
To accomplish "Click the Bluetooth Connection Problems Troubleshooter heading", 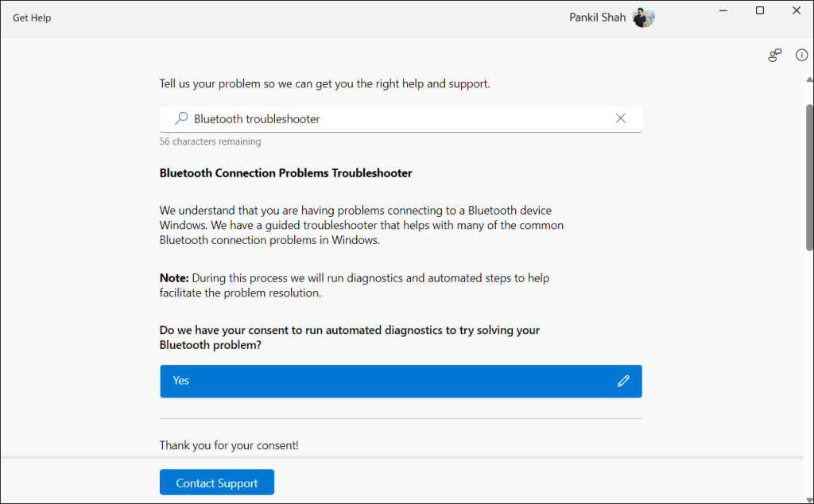I will pos(285,173).
